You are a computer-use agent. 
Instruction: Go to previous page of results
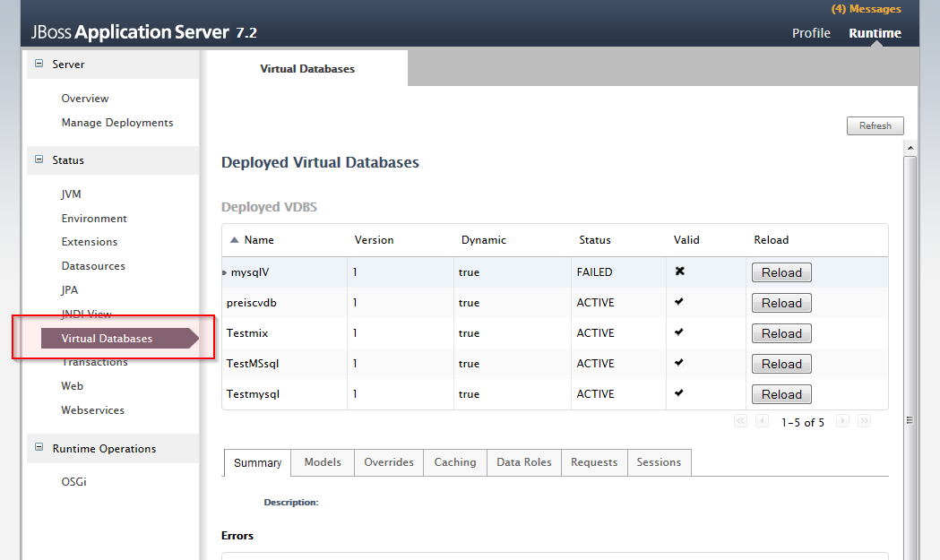point(762,421)
